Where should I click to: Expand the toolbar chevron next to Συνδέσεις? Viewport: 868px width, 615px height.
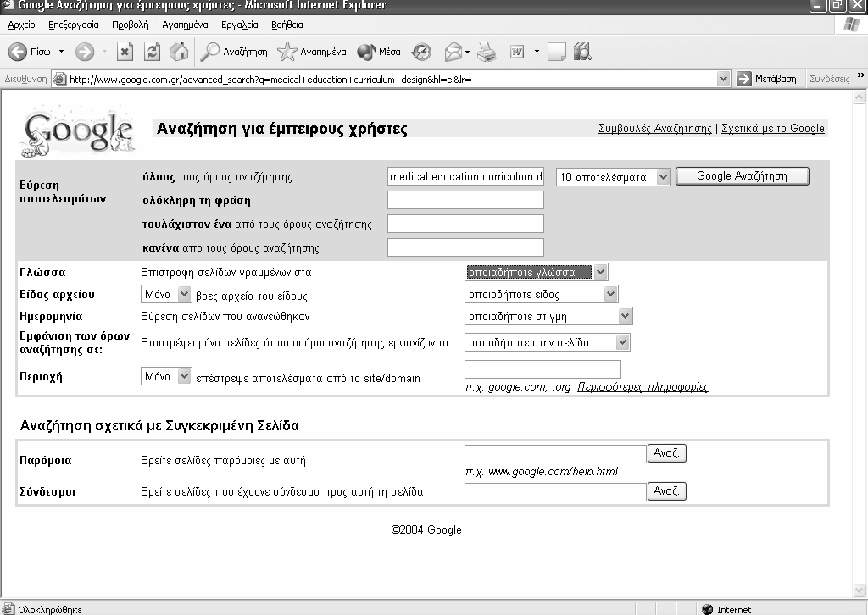(860, 75)
